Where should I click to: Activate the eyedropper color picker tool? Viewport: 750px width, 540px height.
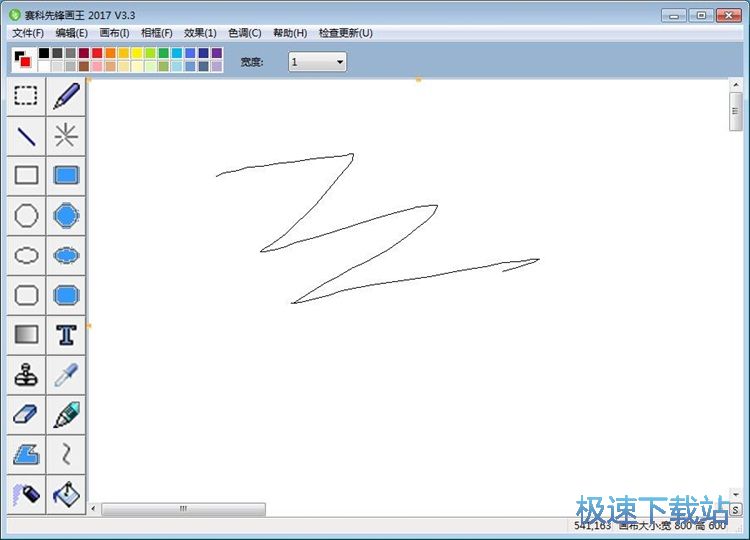[66, 375]
